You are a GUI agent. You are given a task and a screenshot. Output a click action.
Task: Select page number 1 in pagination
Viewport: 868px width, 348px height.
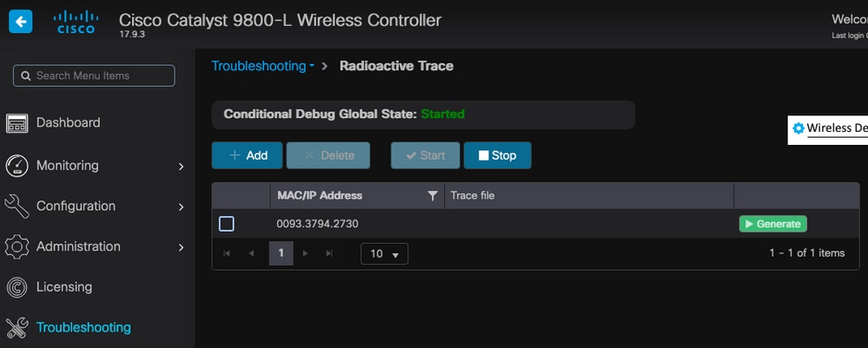pyautogui.click(x=282, y=253)
